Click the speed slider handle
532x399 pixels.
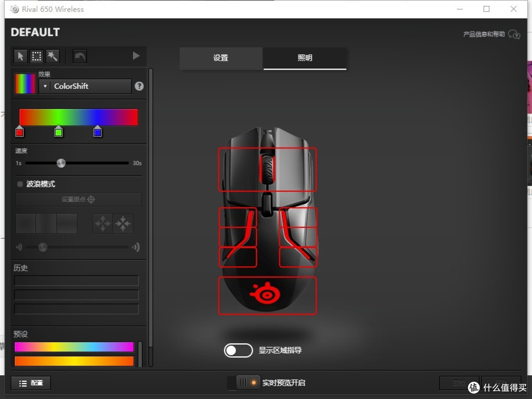(x=61, y=163)
